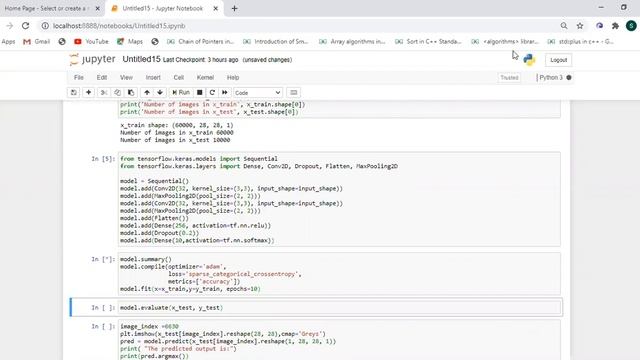The image size is (640, 360).
Task: Open Array algorithms bookmark
Action: coord(352,42)
